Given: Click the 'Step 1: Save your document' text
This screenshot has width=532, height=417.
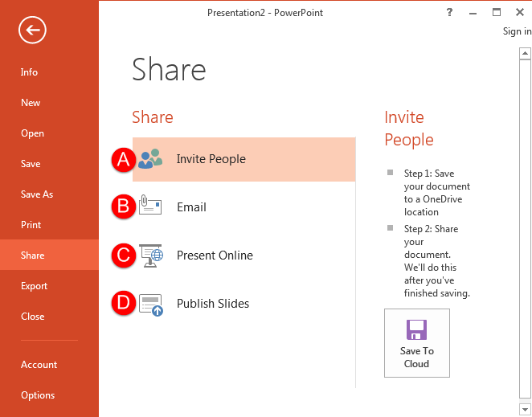Looking at the screenshot, I should [x=436, y=192].
